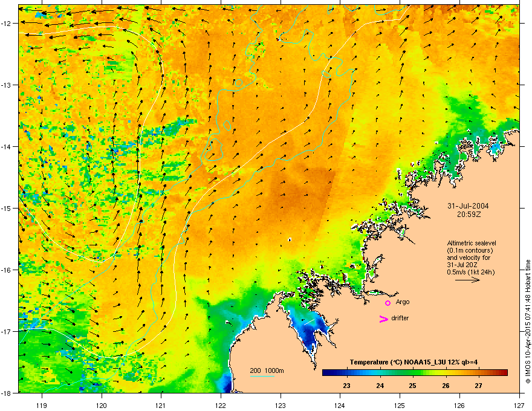Click the "200 1000m" contour depth label
This screenshot has height=411, width=532.
pos(267,369)
